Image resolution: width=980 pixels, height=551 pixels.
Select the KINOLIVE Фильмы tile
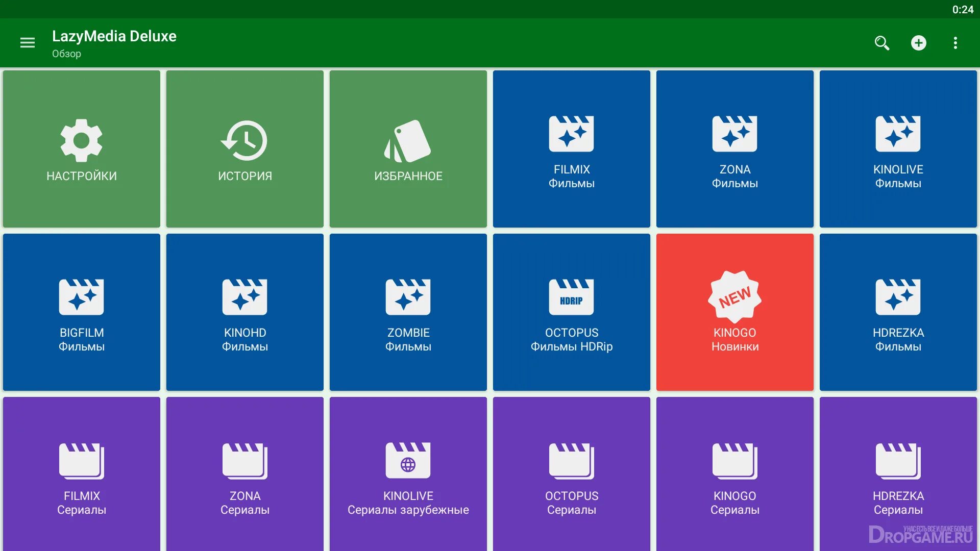(x=898, y=149)
